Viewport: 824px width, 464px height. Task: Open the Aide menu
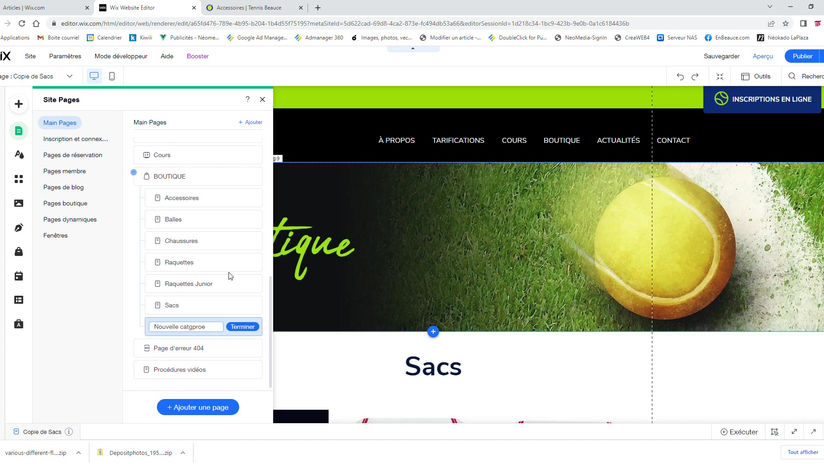(x=167, y=56)
